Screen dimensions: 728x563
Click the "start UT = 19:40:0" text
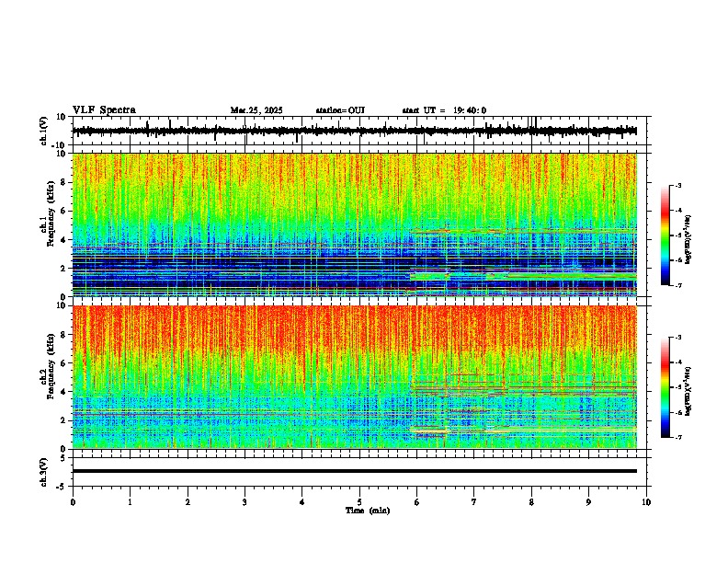(x=444, y=110)
